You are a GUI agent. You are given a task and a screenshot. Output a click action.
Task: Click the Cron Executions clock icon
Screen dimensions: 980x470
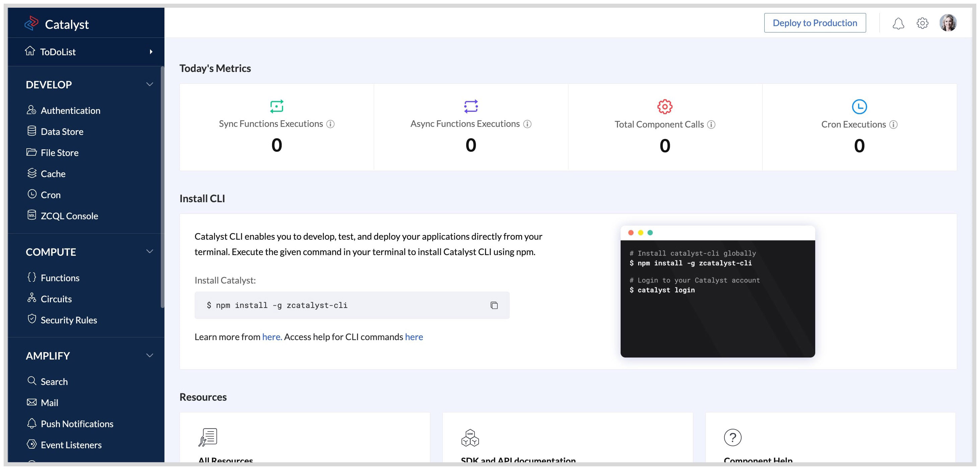point(859,106)
